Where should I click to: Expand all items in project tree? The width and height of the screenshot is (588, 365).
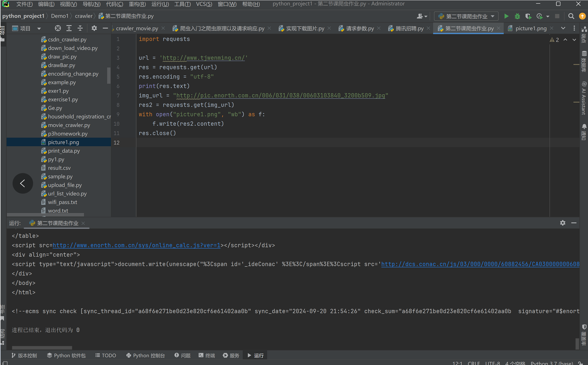pos(69,28)
